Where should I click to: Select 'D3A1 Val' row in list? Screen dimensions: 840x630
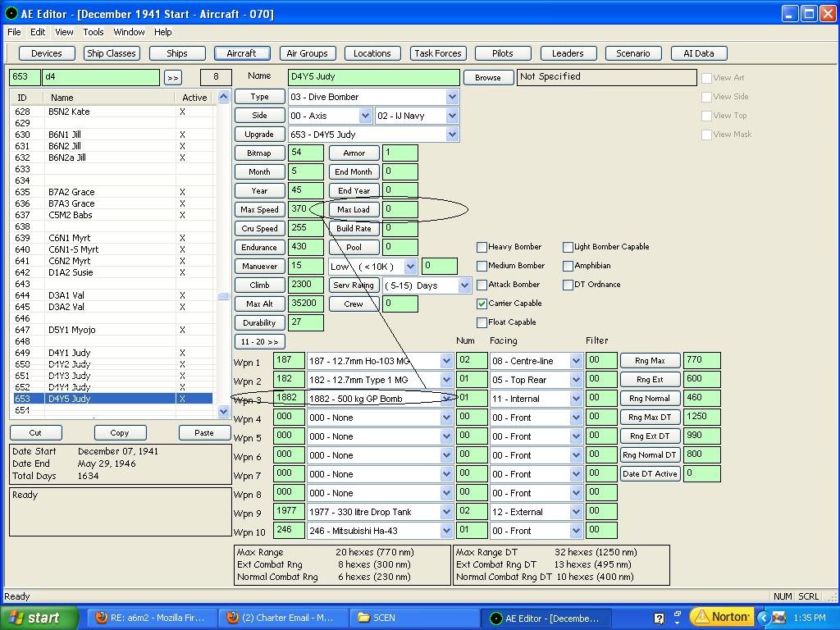113,295
